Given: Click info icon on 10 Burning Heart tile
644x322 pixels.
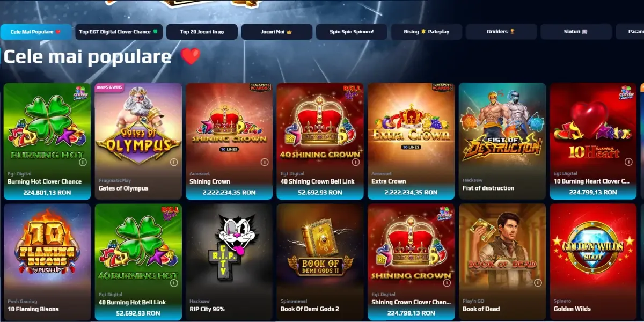Looking at the screenshot, I should [628, 162].
